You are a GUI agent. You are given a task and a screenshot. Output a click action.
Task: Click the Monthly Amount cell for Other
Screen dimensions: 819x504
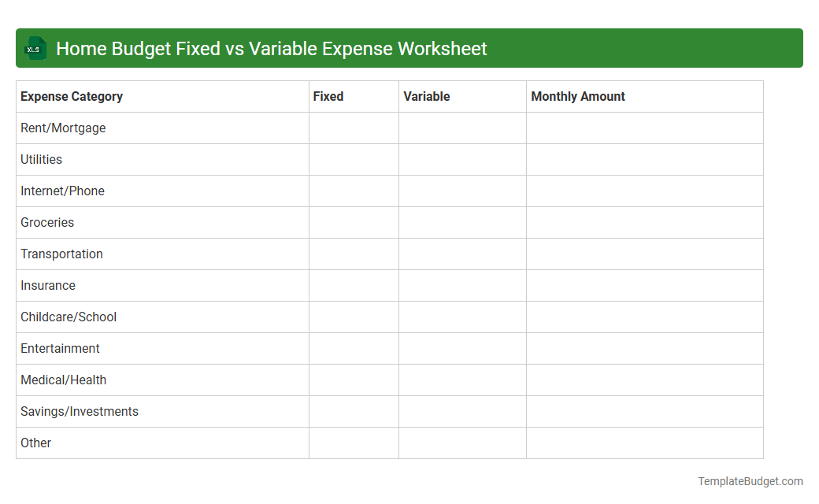point(644,443)
